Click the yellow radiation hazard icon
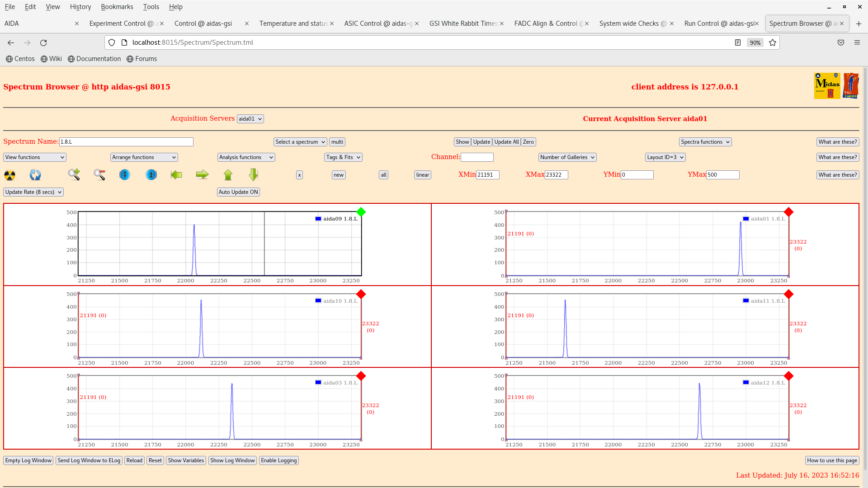Viewport: 868px width, 488px height. pos(9,175)
